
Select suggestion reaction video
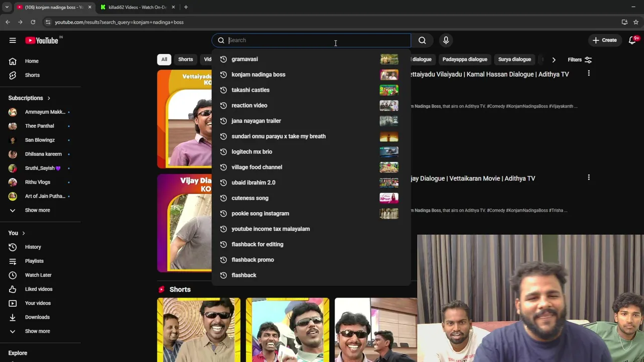311,106
